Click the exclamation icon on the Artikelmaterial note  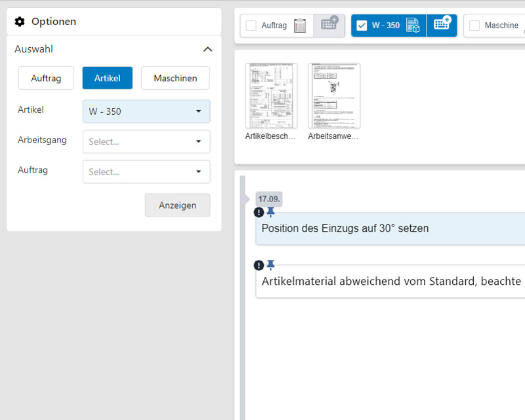coord(259,265)
